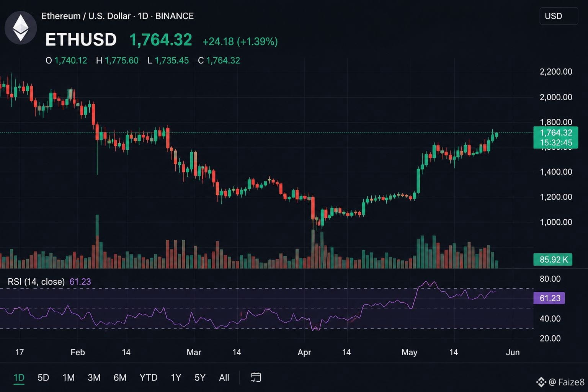Click the 2,000.00 price axis label
The image size is (588, 392).
(556, 97)
